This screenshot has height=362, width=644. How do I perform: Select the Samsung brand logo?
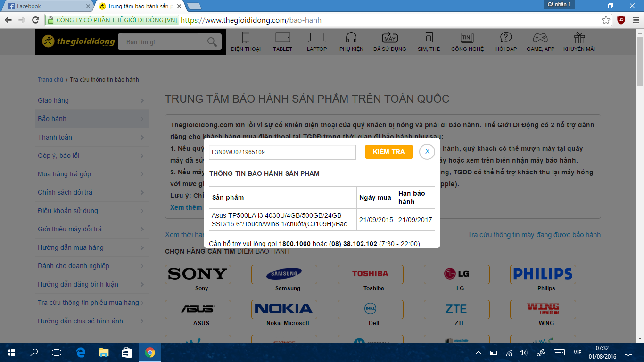tap(284, 274)
